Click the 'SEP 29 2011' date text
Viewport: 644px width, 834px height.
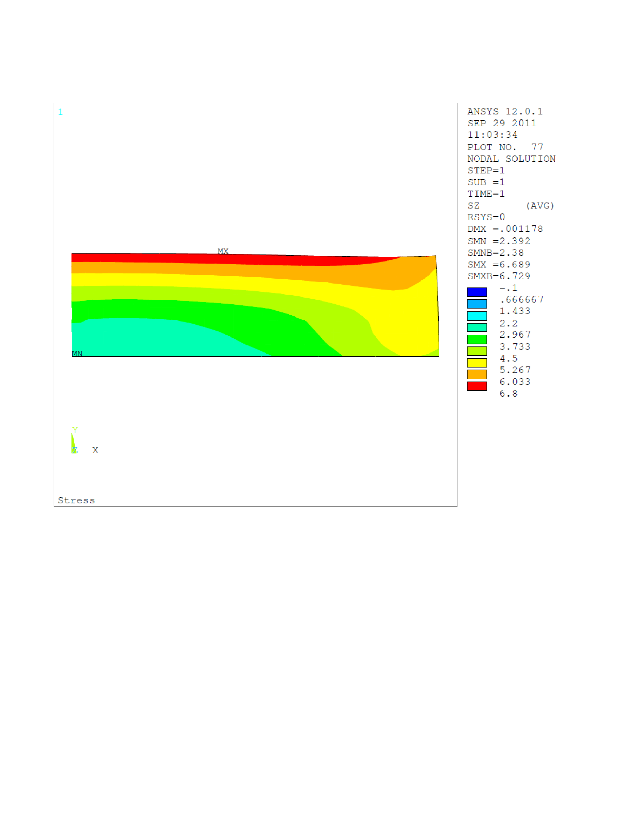[x=502, y=123]
